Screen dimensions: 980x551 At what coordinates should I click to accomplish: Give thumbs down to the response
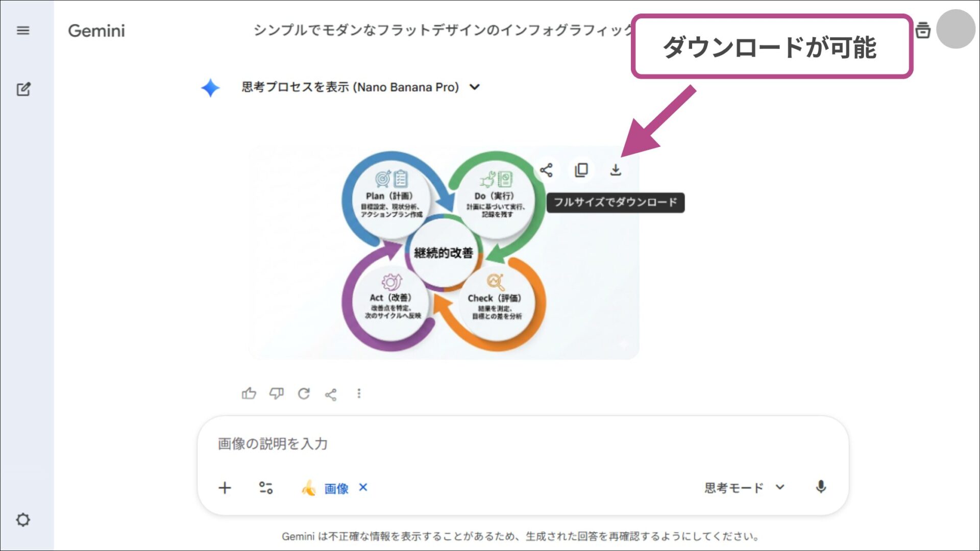(x=276, y=393)
